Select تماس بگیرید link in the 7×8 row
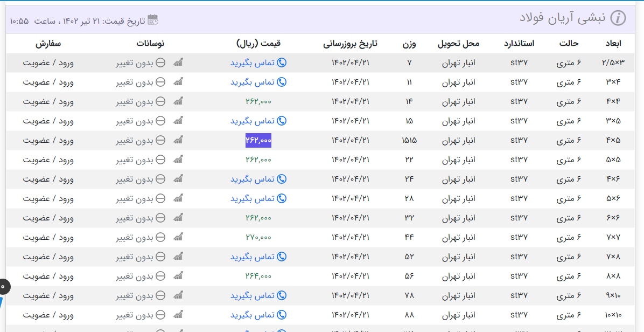This screenshot has height=332, width=644. tap(253, 257)
